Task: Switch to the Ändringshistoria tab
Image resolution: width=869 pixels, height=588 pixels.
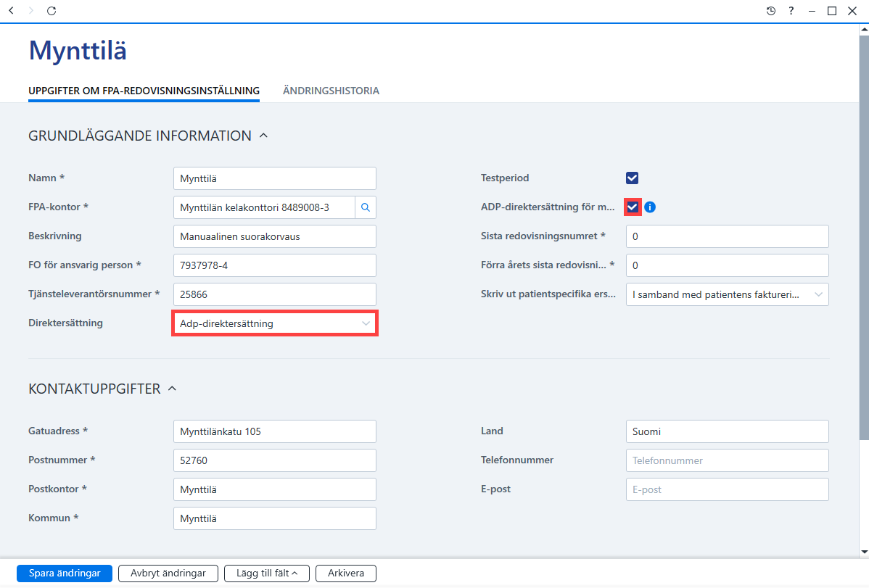Action: pyautogui.click(x=331, y=91)
